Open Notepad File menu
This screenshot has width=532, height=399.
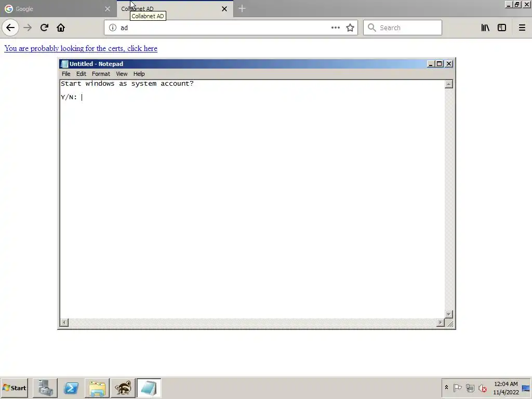pos(66,74)
